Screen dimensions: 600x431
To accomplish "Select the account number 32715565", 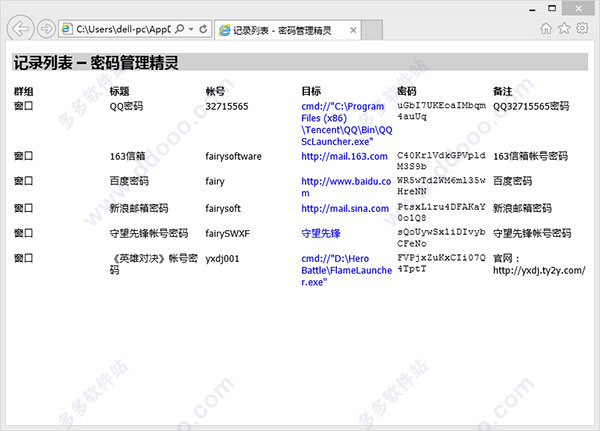I will pyautogui.click(x=227, y=106).
